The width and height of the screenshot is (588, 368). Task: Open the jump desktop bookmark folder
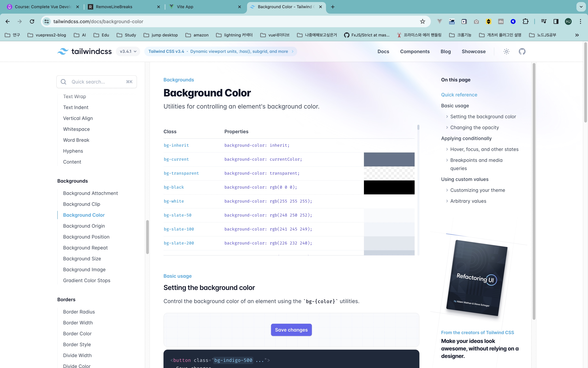click(x=161, y=35)
